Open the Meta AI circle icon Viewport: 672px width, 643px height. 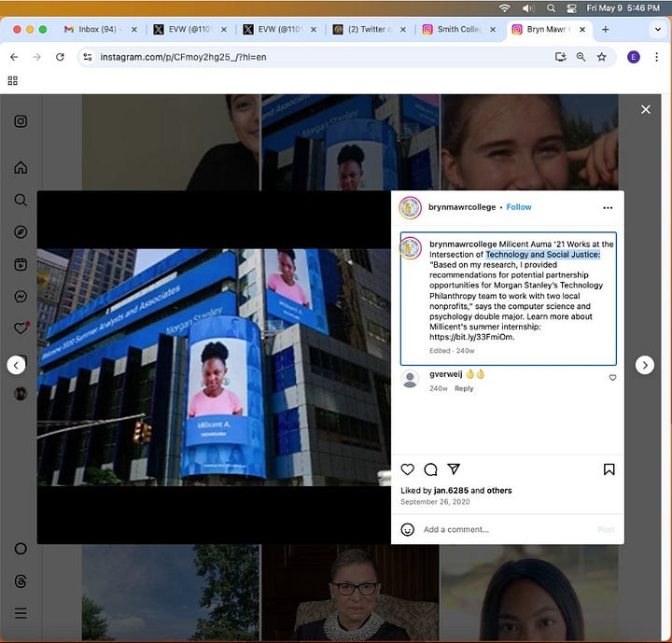click(x=21, y=549)
